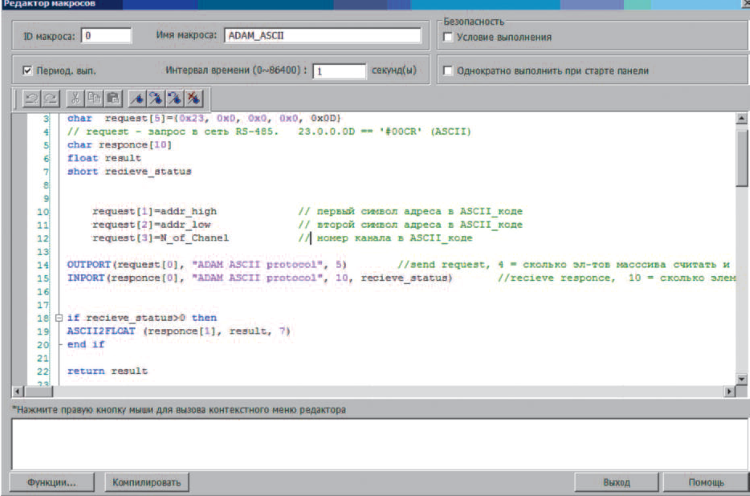The width and height of the screenshot is (750, 496).
Task: Click 'float result' on line 6
Action: (x=104, y=158)
